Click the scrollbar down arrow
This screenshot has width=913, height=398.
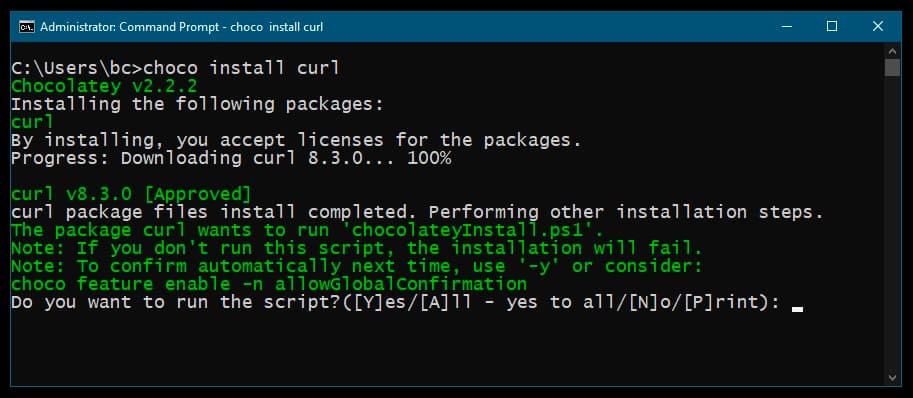893,378
